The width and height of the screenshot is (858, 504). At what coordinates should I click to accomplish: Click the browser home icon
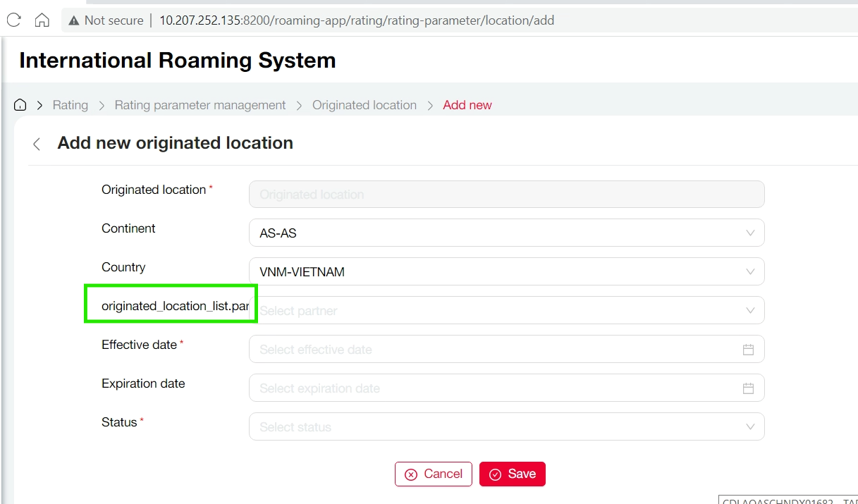pos(42,20)
